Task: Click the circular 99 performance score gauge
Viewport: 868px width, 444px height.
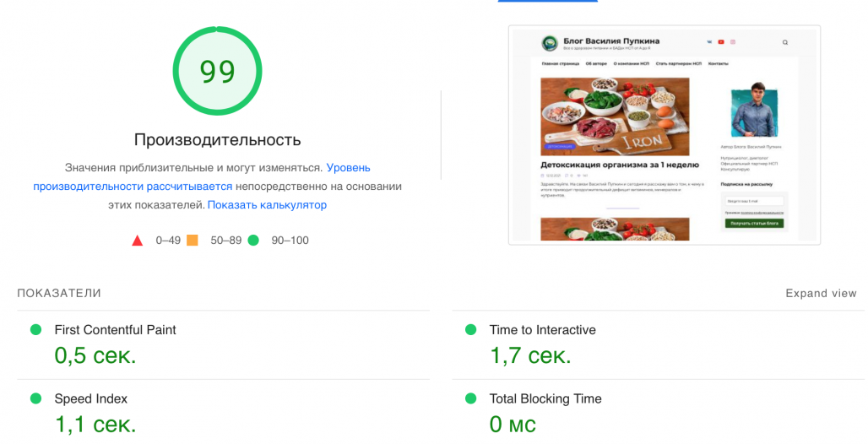Action: (x=217, y=72)
